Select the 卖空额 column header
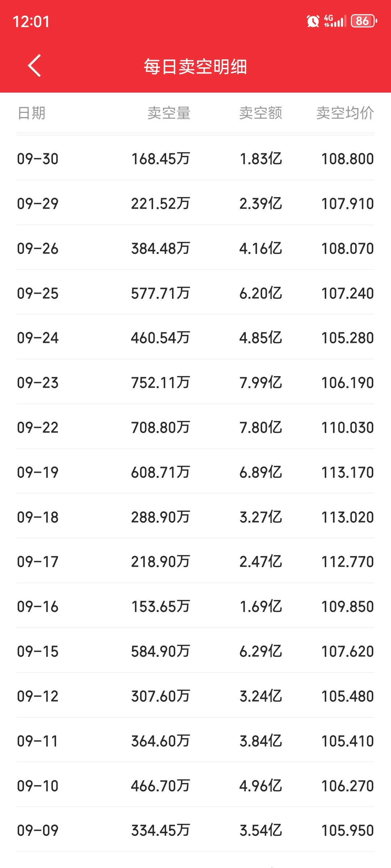This screenshot has height=868, width=391. pyautogui.click(x=261, y=113)
